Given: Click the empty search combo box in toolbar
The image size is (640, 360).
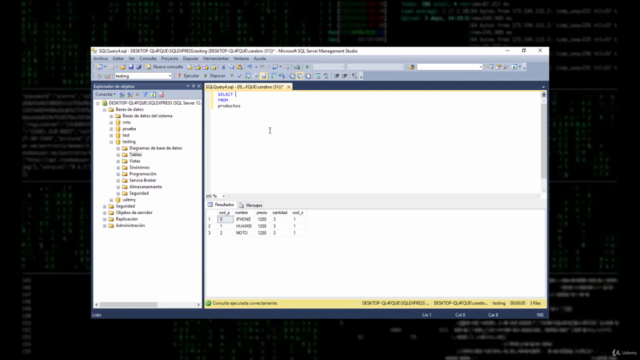Looking at the screenshot, I should click(x=449, y=67).
